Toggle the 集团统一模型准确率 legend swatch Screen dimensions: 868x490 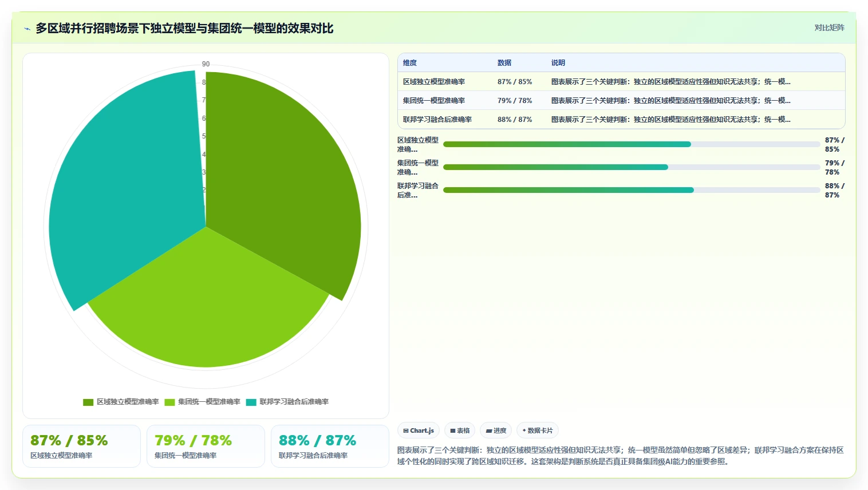[x=169, y=402]
